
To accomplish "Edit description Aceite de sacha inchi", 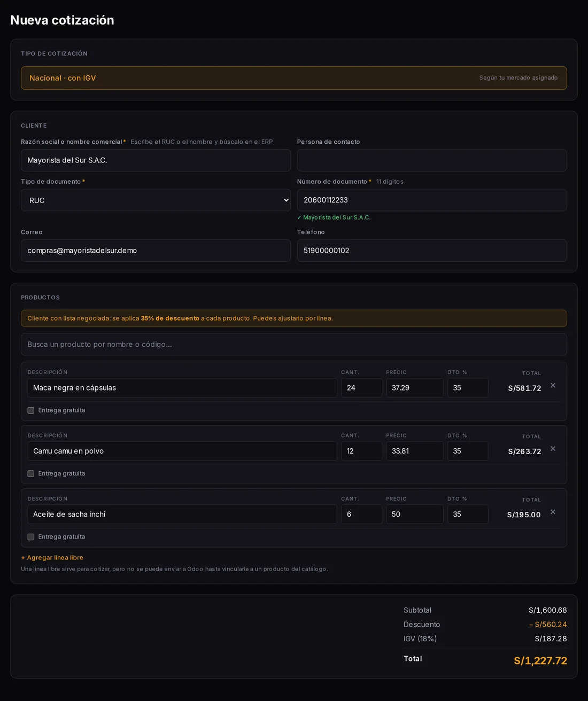I will (182, 514).
